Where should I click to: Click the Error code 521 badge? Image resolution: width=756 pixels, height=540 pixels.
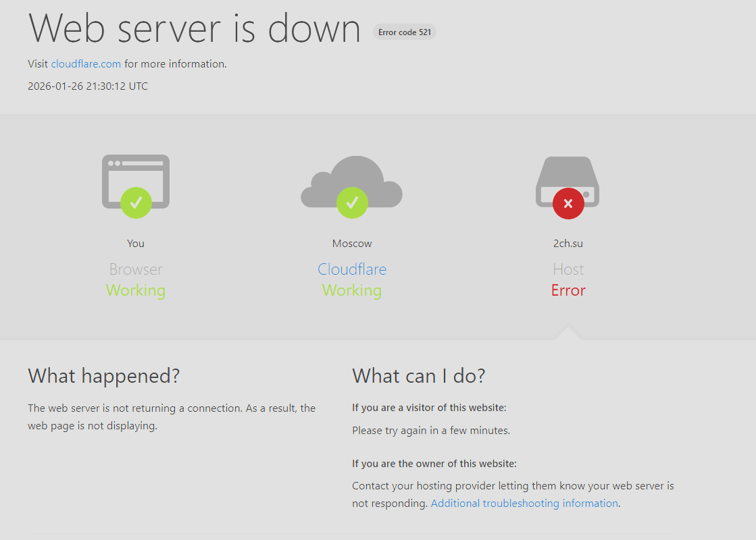point(405,32)
